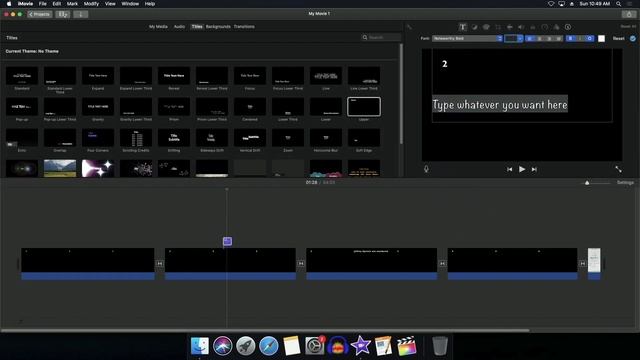Skip to the previous clip in viewer
The height and width of the screenshot is (360, 640).
coord(509,169)
